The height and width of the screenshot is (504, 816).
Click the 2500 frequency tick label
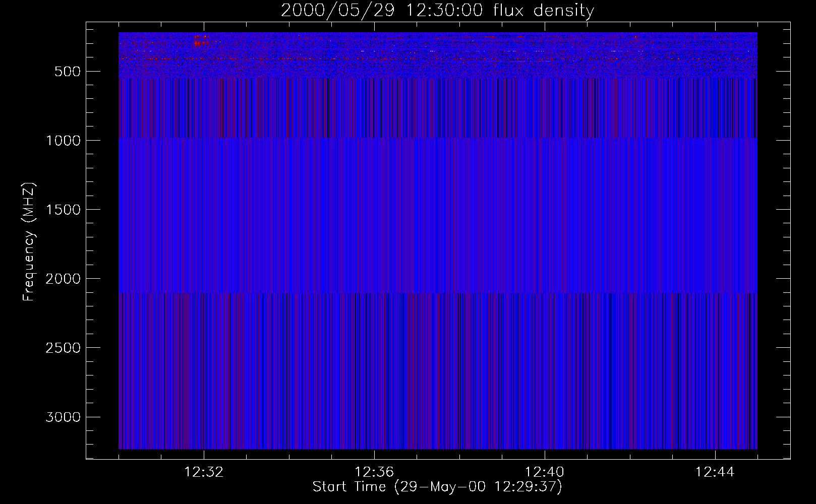click(x=63, y=348)
